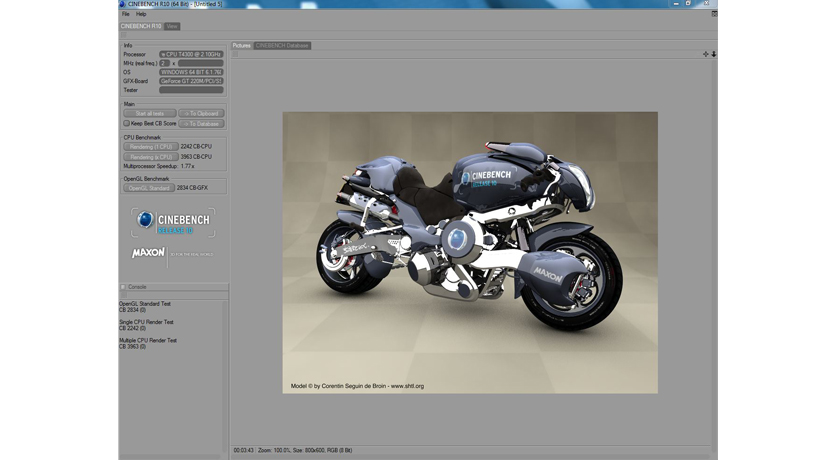The width and height of the screenshot is (813, 460).
Task: Click the panel icon at menu bar right
Action: tap(714, 14)
